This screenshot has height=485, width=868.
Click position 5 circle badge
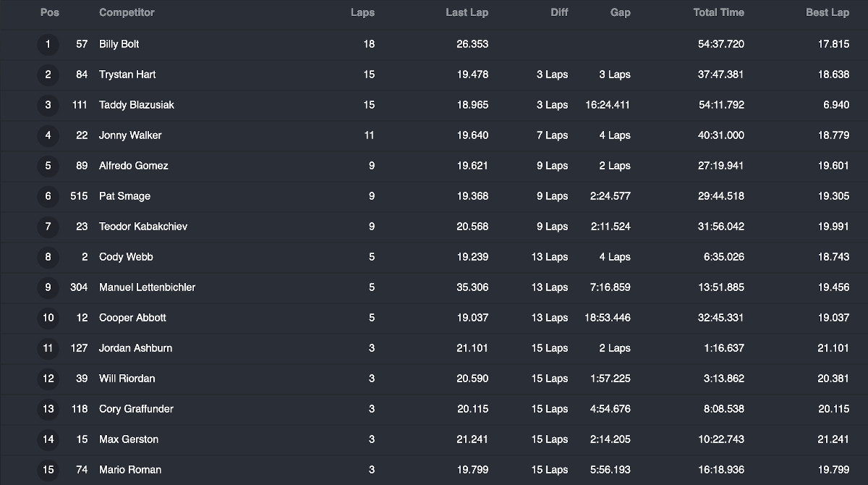click(x=48, y=166)
